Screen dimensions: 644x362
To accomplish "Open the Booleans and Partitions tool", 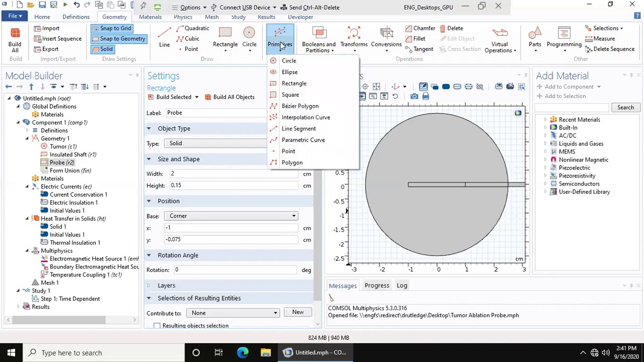I will 318,40.
